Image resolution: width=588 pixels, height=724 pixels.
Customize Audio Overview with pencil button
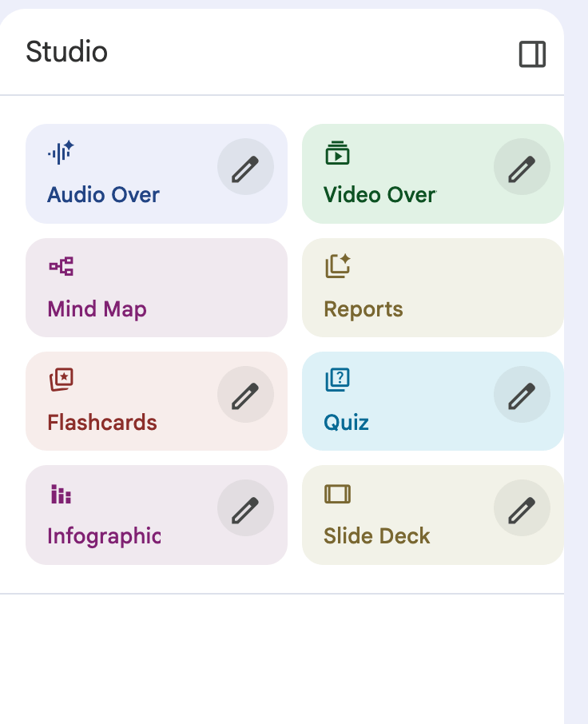click(x=245, y=167)
